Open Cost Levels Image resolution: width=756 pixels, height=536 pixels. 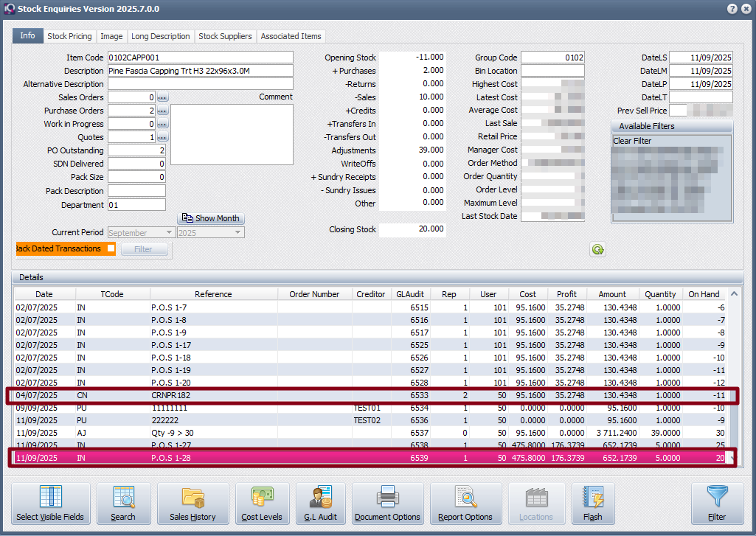click(x=262, y=504)
